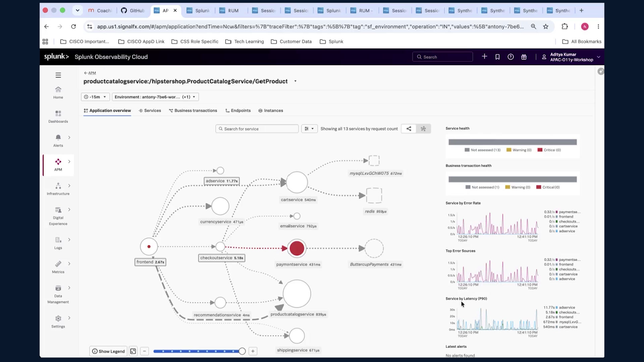
Task: Go to Home in the sidebar
Action: pyautogui.click(x=58, y=93)
